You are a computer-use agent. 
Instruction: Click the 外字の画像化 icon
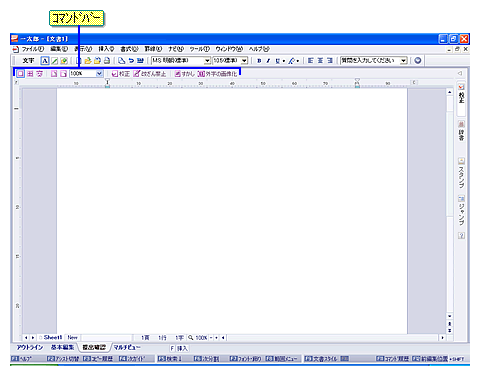(217, 74)
